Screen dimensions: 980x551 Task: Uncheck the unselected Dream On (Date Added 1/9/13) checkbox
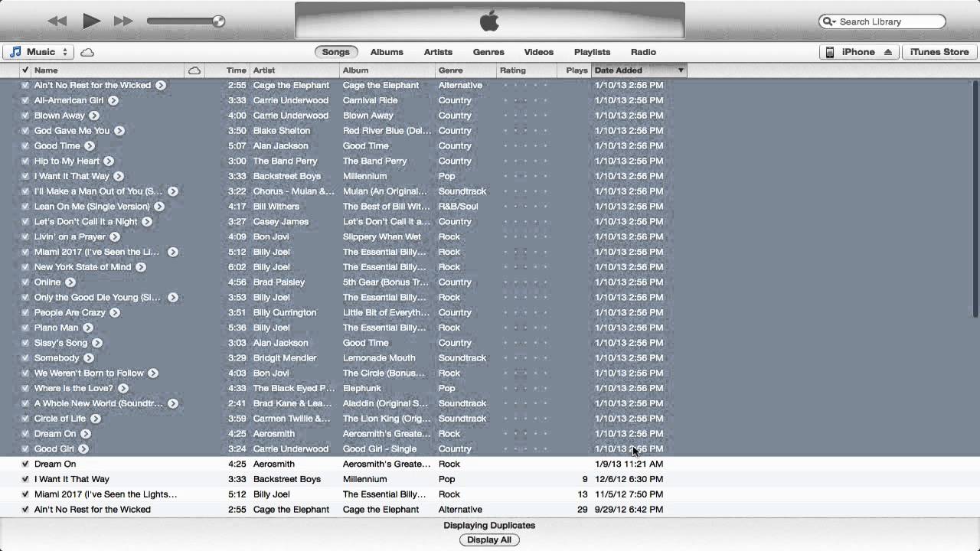point(25,464)
